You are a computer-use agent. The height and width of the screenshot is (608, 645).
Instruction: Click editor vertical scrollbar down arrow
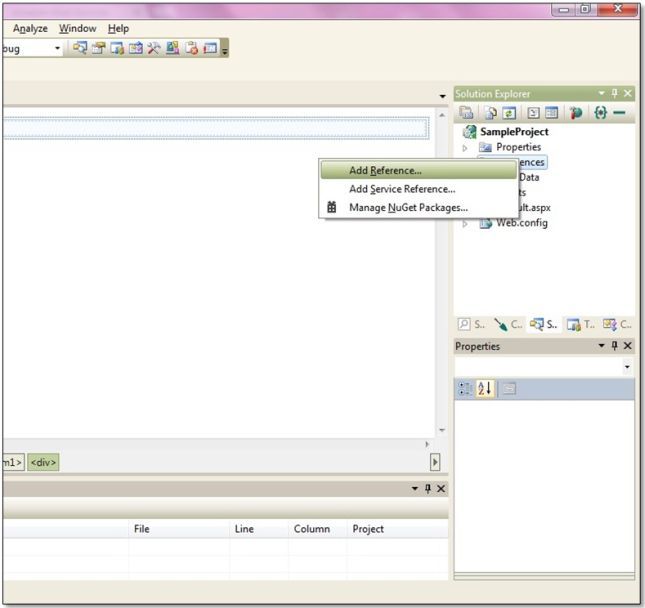[x=442, y=430]
